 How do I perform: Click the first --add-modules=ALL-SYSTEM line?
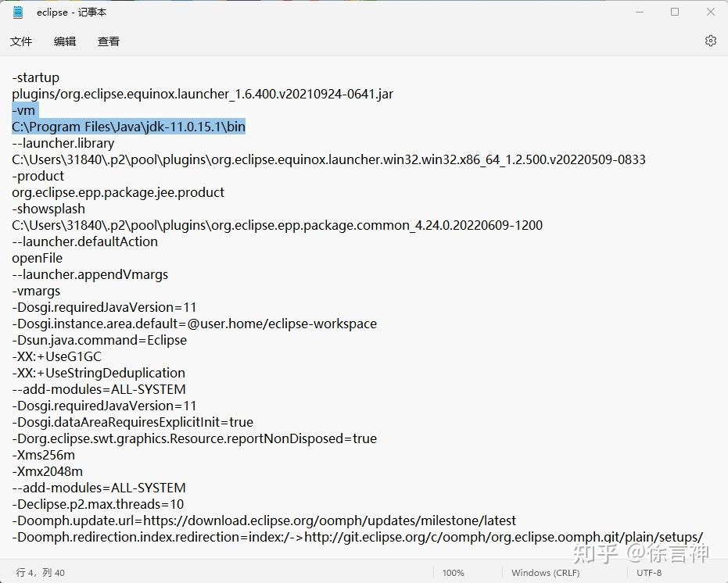tap(99, 389)
